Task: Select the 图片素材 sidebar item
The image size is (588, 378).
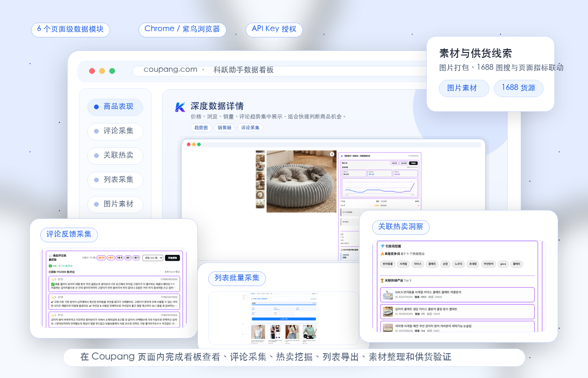Action: (115, 204)
